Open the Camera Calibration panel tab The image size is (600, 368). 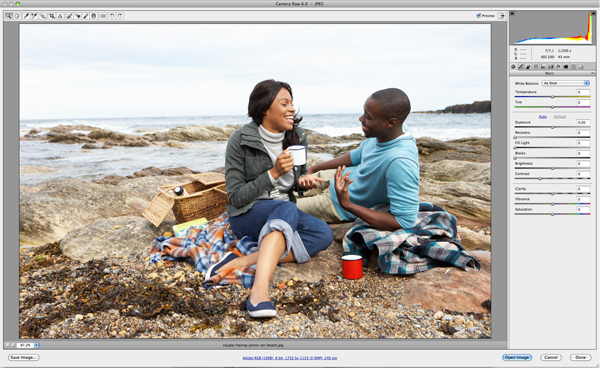(566, 67)
